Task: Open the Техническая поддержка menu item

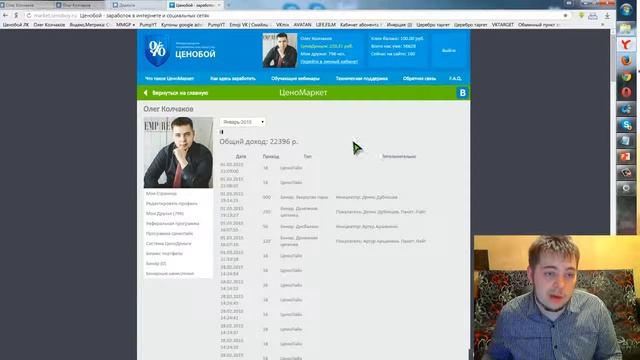Action: coord(362,78)
